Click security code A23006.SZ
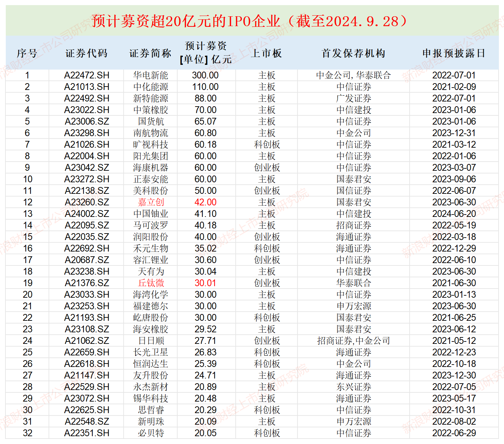The height and width of the screenshot is (444, 504). tap(87, 122)
